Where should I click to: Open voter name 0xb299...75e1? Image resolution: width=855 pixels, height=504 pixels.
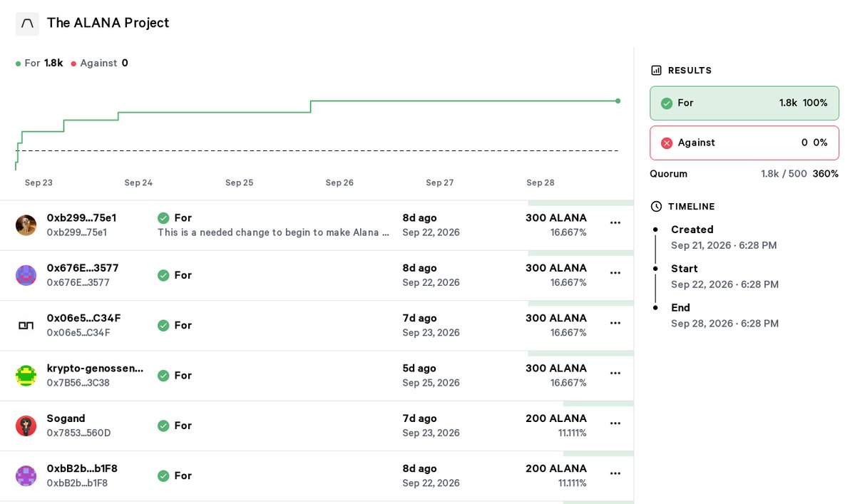(x=81, y=218)
